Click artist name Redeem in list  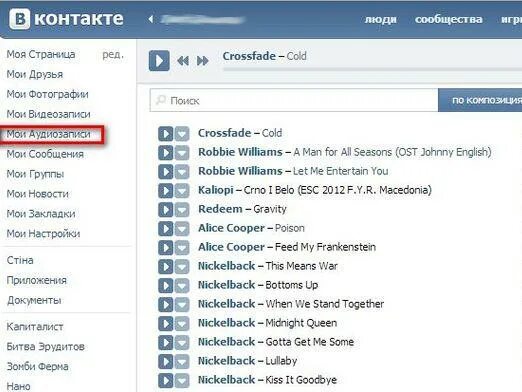(x=220, y=209)
